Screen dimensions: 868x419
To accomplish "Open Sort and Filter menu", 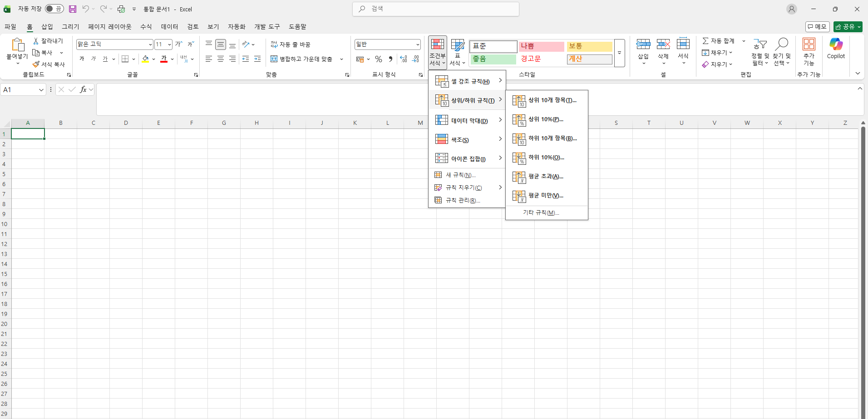I will point(760,52).
